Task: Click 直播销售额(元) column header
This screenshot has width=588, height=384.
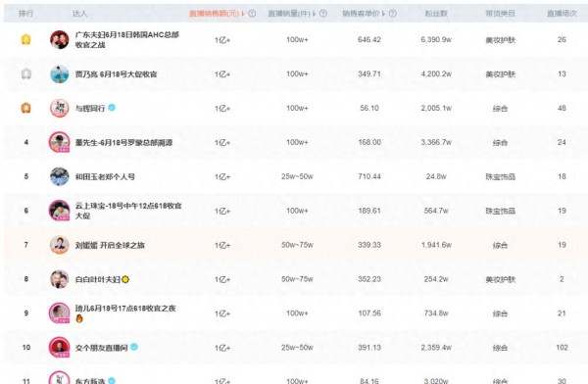Action: (214, 14)
